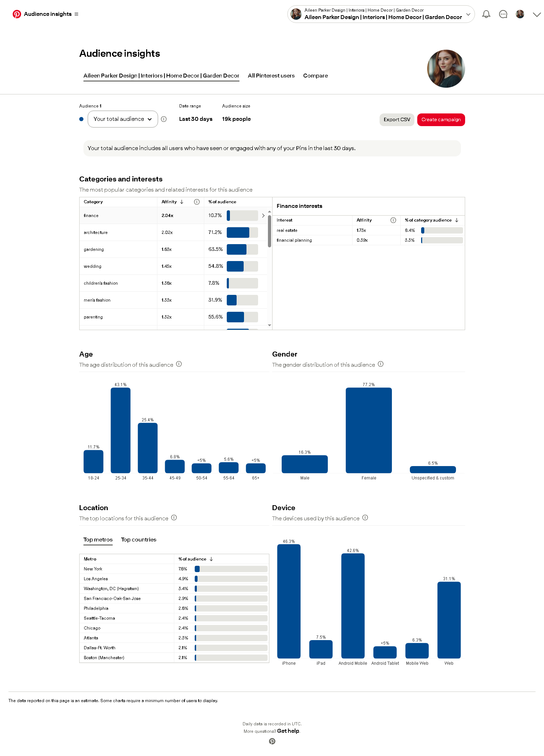Click the Affinity column info icon
The image size is (544, 756).
point(197,202)
